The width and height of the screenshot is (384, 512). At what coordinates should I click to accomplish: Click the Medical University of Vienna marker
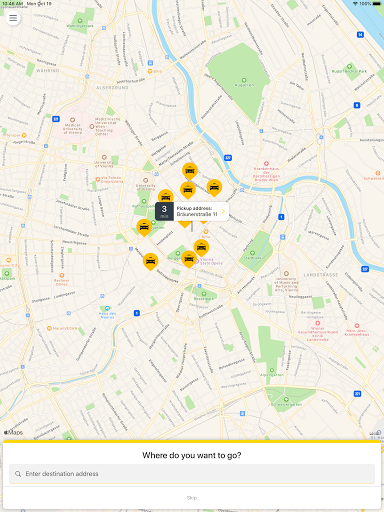coord(72,120)
